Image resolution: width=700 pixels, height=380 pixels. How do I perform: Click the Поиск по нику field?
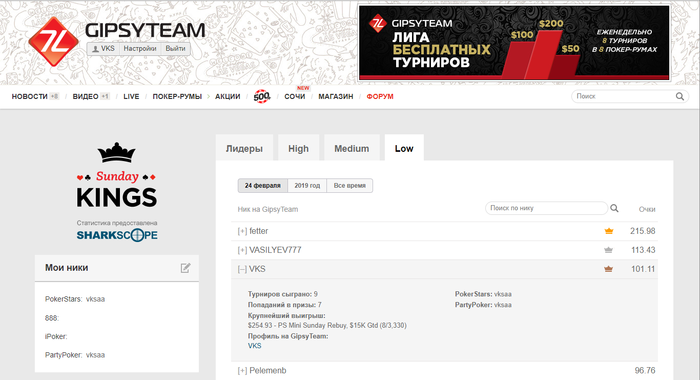[546, 208]
